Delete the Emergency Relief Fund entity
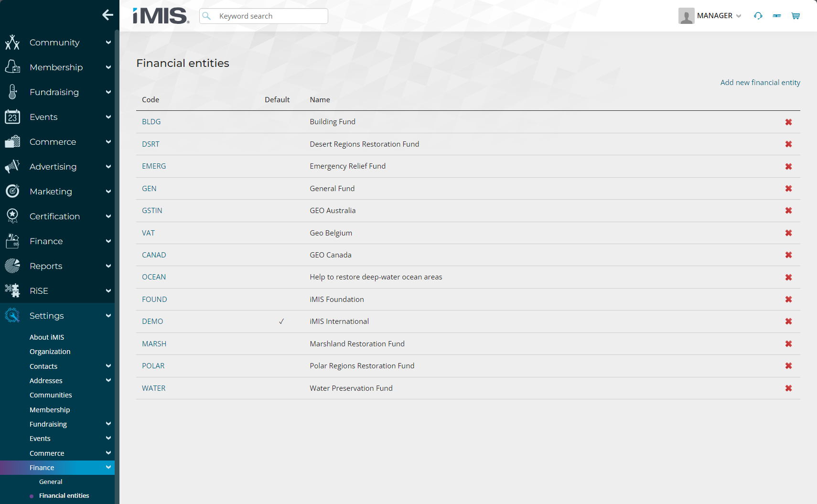Screen dimensions: 817x504 click(x=788, y=167)
